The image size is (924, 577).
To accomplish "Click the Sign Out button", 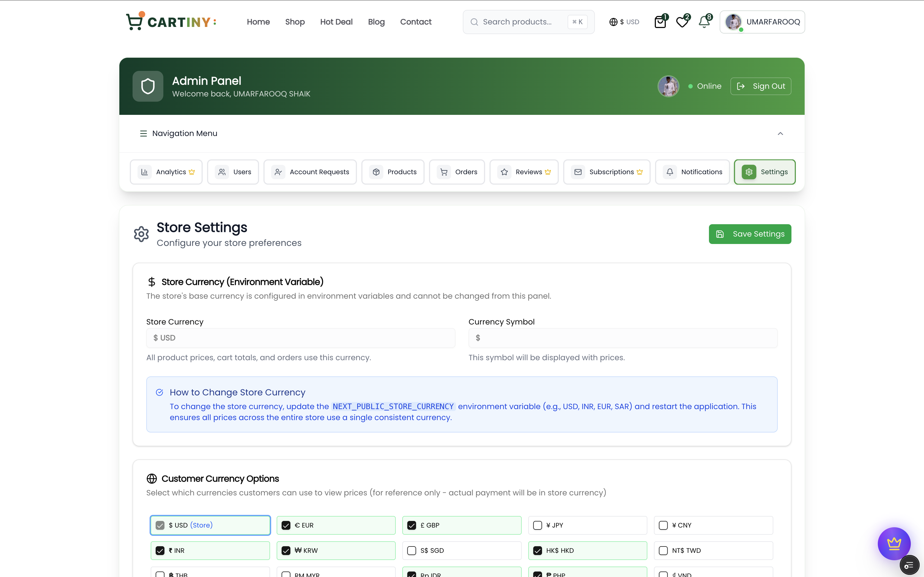I will click(761, 86).
